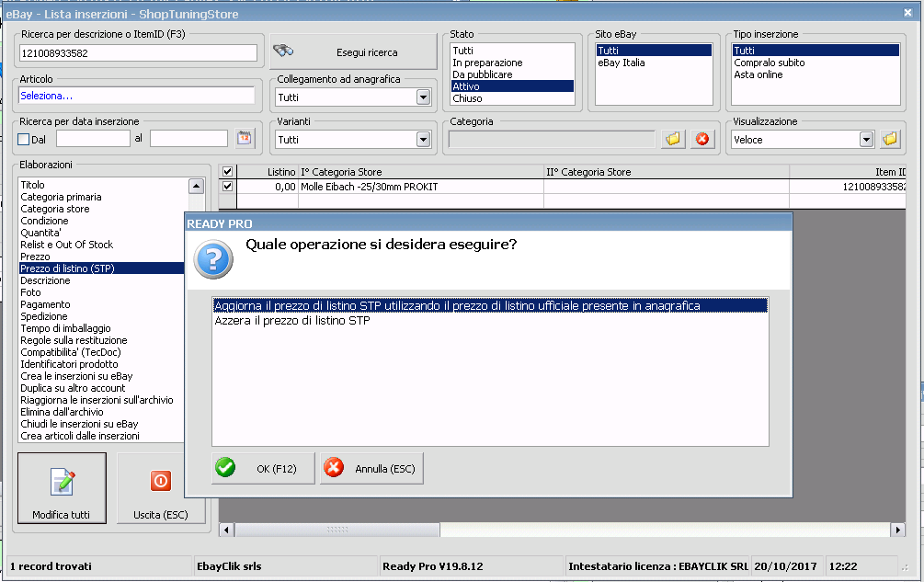Select Foto elaboration
The height and width of the screenshot is (582, 924).
point(30,292)
